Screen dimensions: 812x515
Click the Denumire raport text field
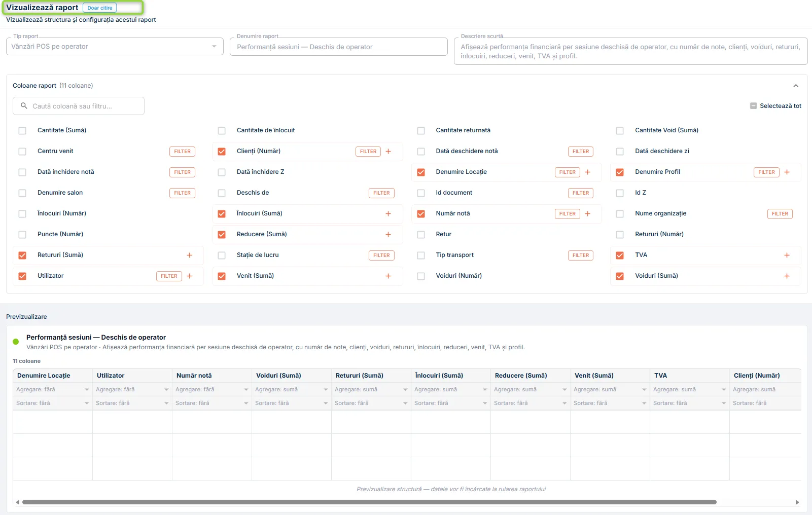[339, 47]
